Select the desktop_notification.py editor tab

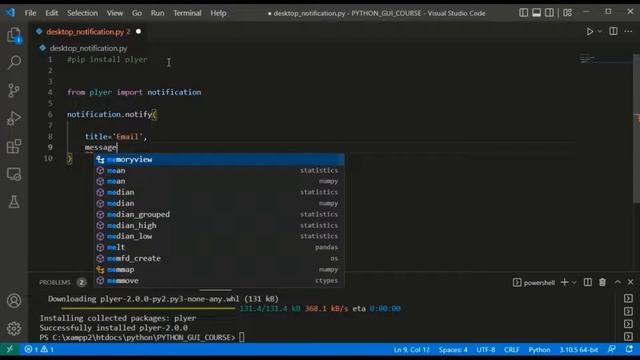point(87,31)
